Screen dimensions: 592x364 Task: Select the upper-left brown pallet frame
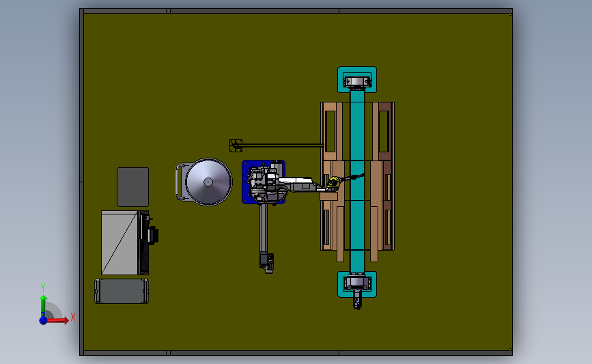pos(331,131)
